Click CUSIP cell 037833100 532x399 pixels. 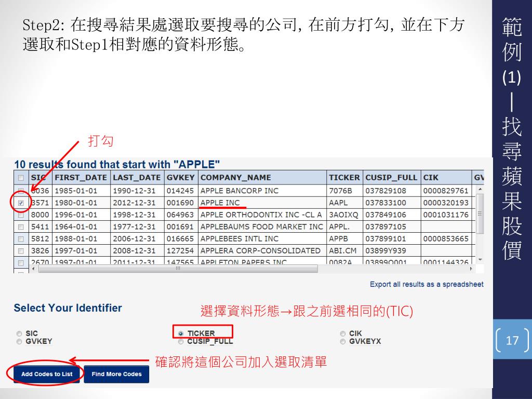[x=392, y=203]
